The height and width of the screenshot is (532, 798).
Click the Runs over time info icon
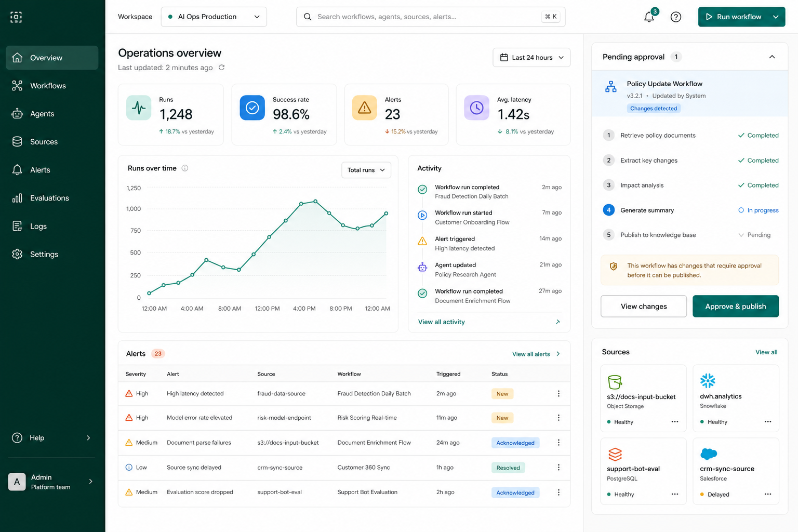click(184, 168)
